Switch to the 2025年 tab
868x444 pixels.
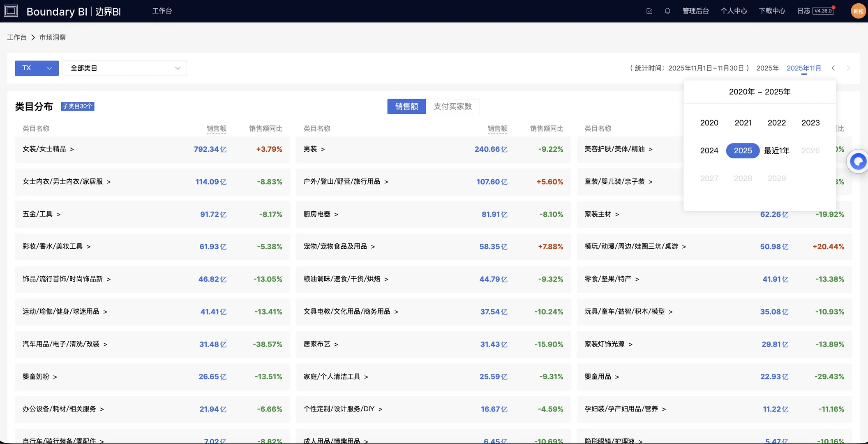[767, 68]
